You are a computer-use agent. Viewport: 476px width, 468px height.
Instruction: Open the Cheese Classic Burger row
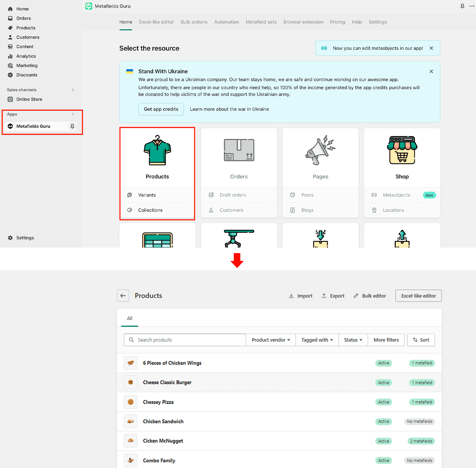click(x=279, y=383)
